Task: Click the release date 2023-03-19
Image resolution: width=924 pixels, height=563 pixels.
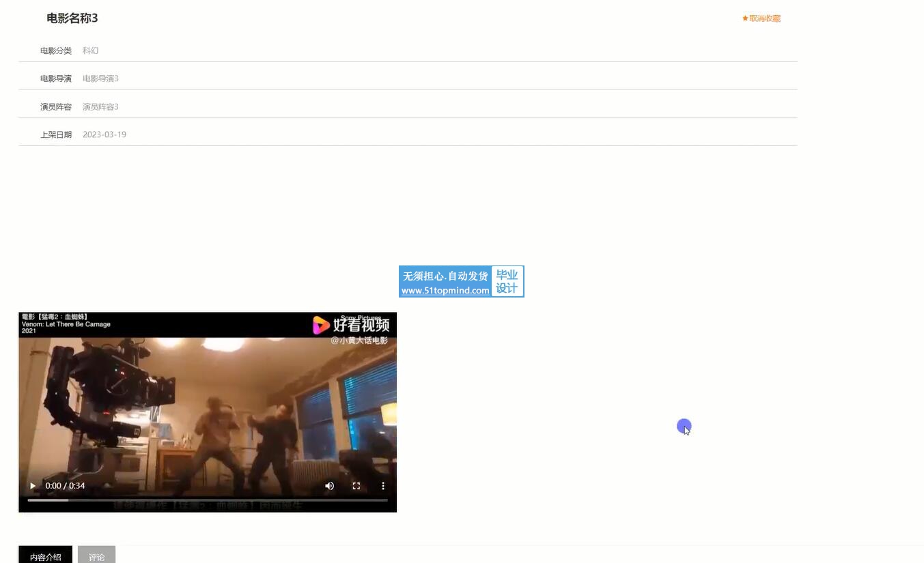Action: tap(104, 134)
